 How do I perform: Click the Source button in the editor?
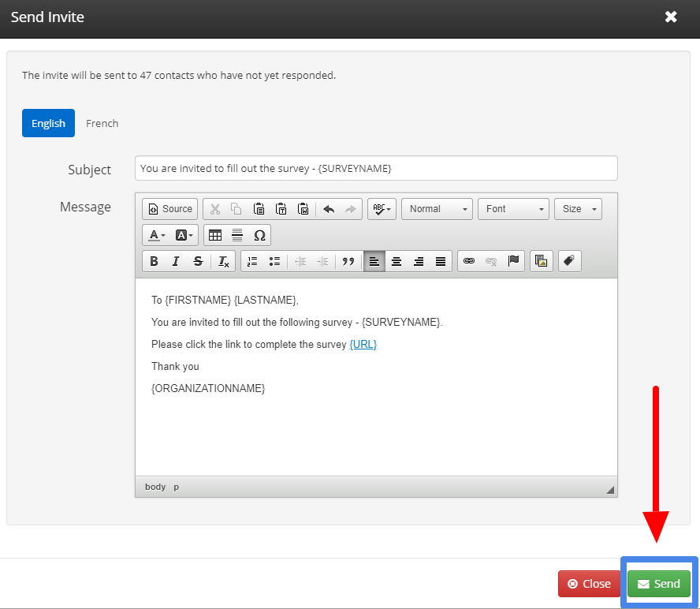[170, 209]
